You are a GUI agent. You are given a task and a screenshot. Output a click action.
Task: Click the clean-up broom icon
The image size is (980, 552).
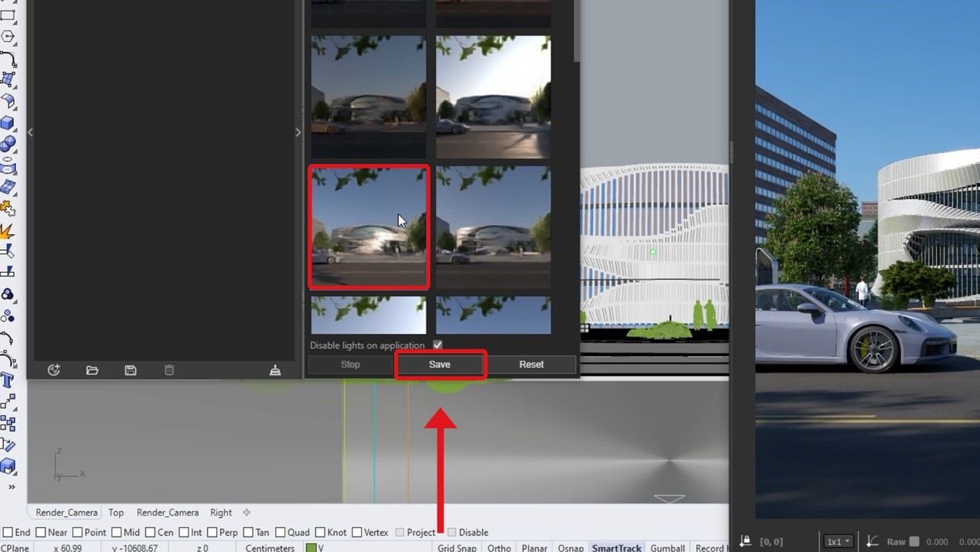click(x=275, y=370)
